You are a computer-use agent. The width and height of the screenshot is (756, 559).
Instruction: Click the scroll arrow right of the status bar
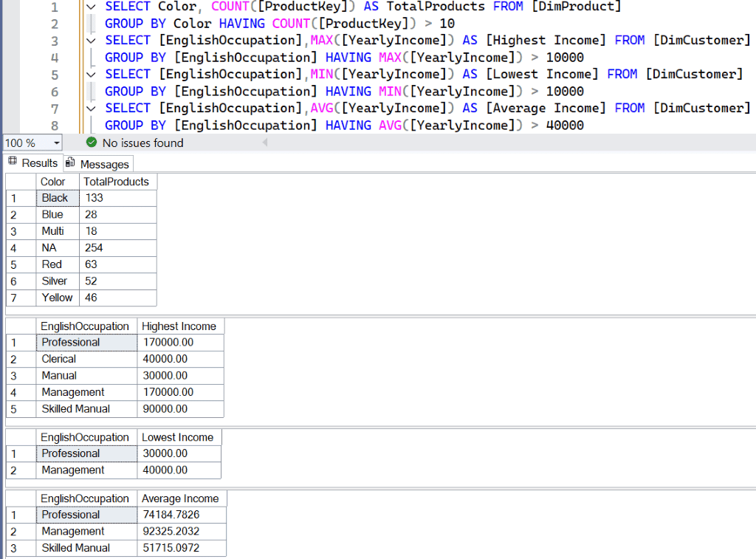point(264,143)
